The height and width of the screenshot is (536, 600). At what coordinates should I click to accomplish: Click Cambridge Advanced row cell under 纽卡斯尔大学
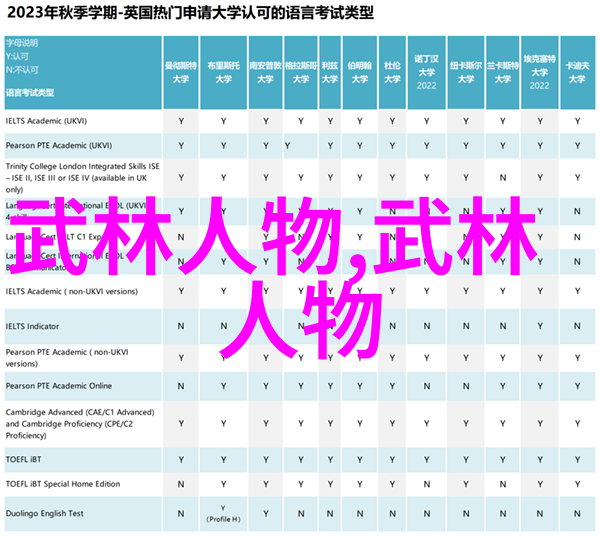pyautogui.click(x=466, y=424)
